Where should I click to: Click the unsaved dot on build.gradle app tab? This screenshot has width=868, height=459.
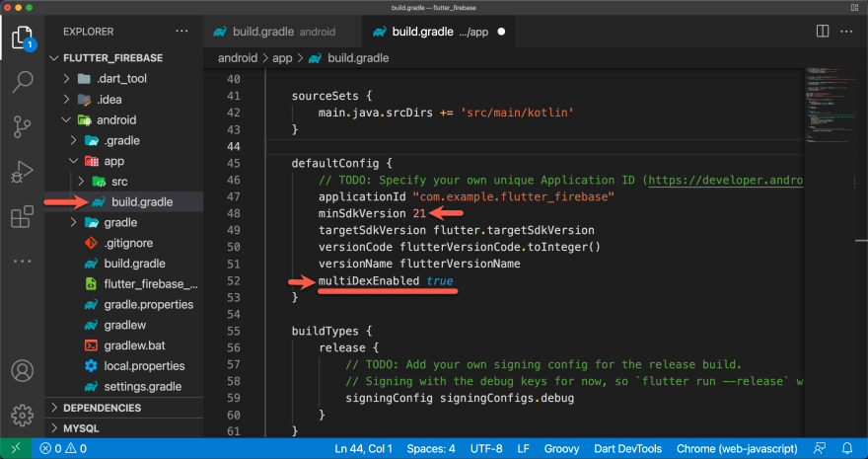(501, 32)
